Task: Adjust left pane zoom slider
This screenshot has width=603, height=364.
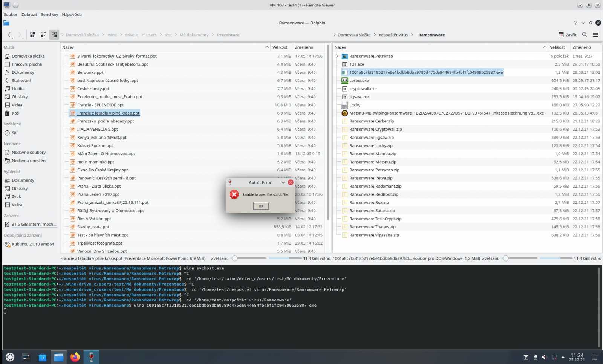Action: point(249,258)
